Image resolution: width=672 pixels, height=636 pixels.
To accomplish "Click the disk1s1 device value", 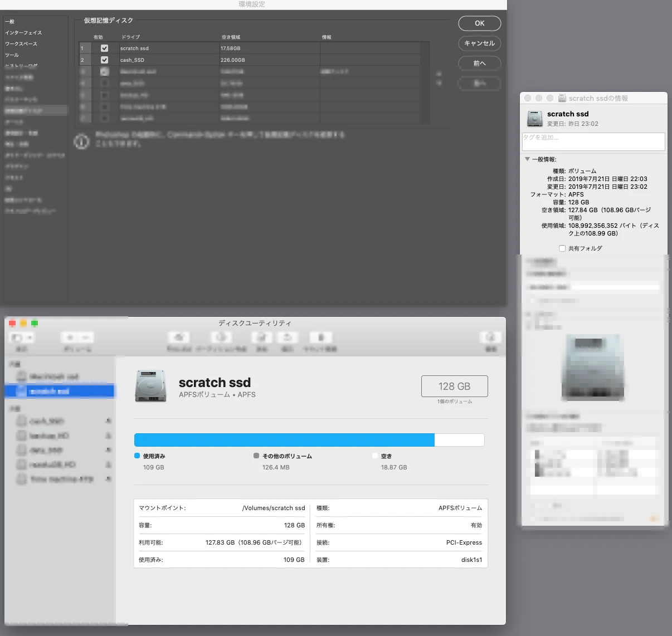I will coord(471,560).
